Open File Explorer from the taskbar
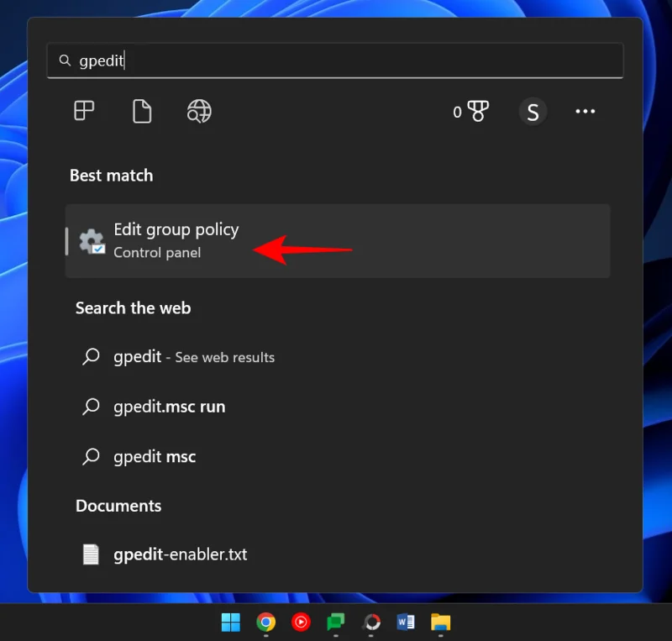This screenshot has width=672, height=641. (441, 623)
